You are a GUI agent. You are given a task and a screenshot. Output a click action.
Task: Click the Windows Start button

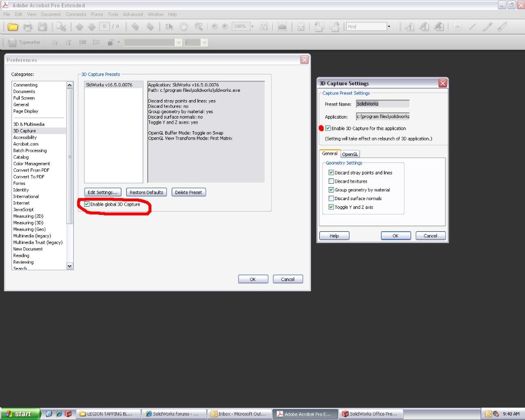20,414
